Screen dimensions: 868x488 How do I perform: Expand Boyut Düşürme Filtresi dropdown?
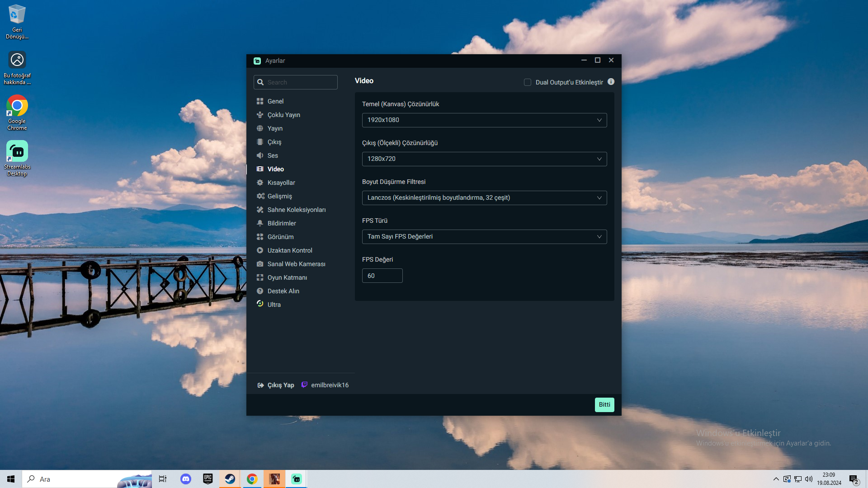pos(484,198)
